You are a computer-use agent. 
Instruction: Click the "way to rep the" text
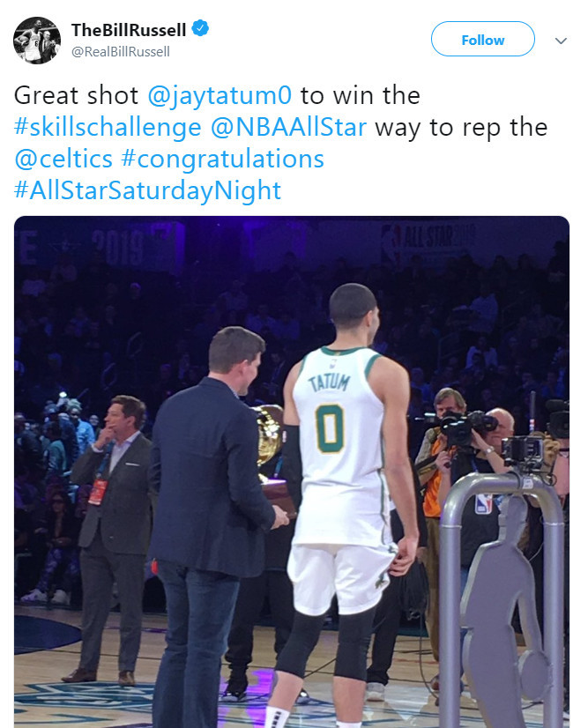461,128
